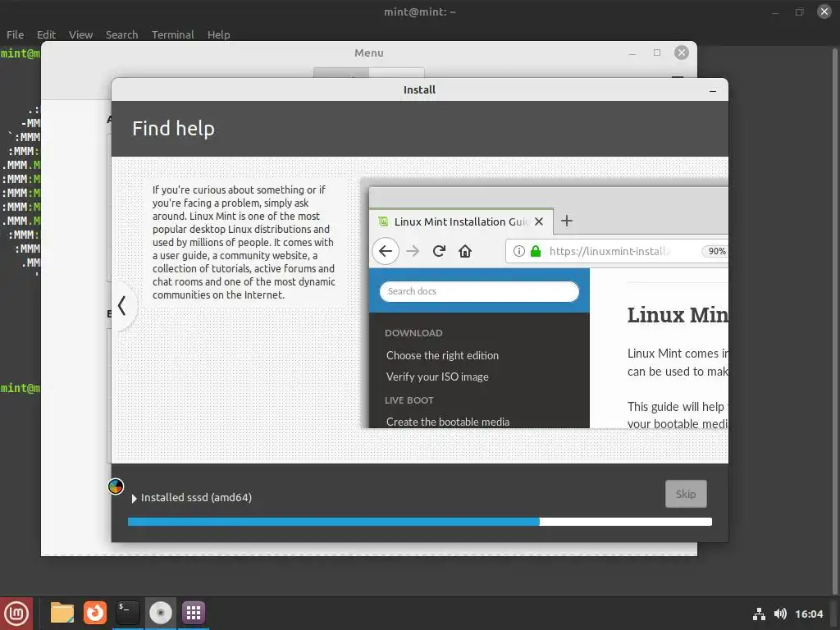Screen dimensions: 840x630
Task: Open the purple grid Menu app in taskbar
Action: pyautogui.click(x=194, y=613)
